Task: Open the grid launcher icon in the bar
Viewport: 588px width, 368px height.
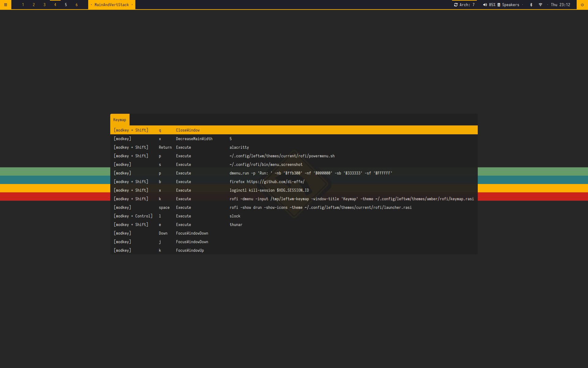Action: [x=6, y=5]
